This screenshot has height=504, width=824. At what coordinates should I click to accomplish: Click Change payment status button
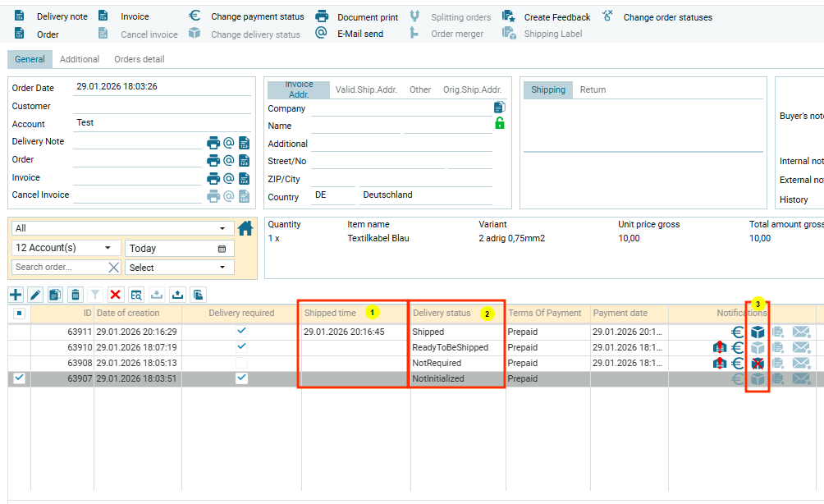coord(246,16)
